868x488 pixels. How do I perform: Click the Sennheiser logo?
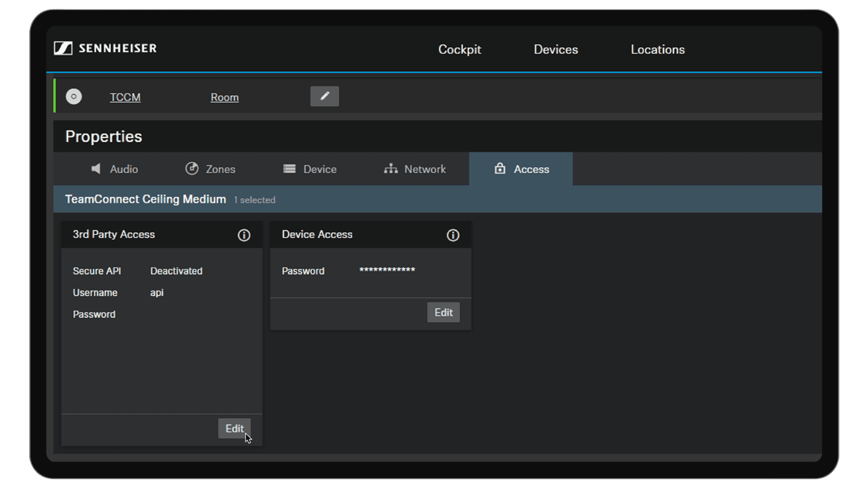[105, 48]
